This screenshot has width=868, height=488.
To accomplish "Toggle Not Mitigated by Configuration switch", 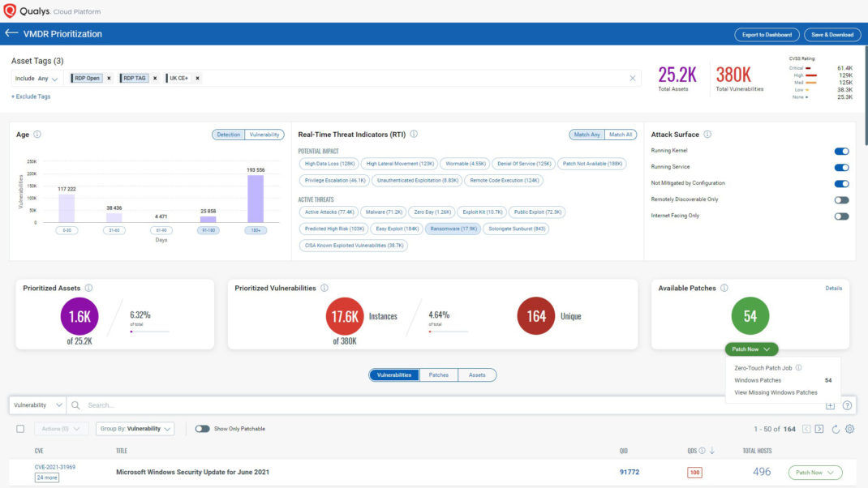I will click(841, 184).
